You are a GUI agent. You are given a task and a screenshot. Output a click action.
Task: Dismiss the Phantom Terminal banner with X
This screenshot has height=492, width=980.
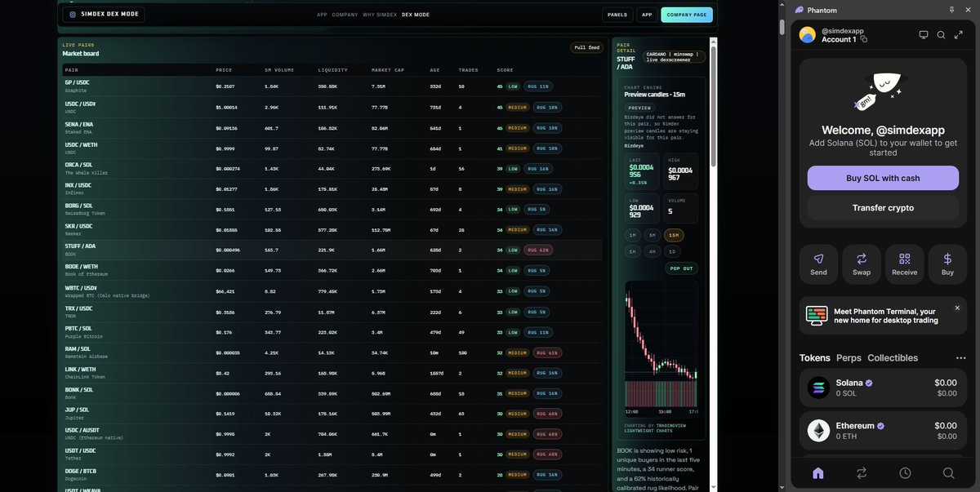(x=957, y=308)
